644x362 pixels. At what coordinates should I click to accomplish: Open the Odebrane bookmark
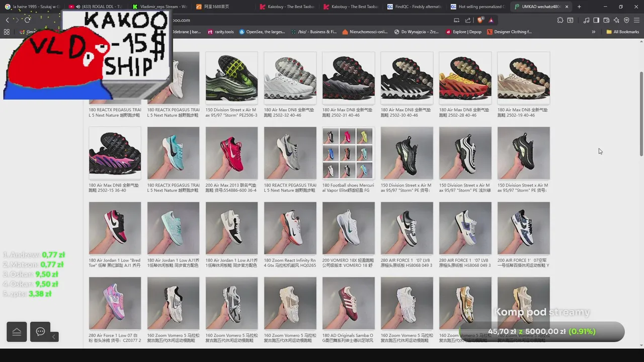click(187, 32)
